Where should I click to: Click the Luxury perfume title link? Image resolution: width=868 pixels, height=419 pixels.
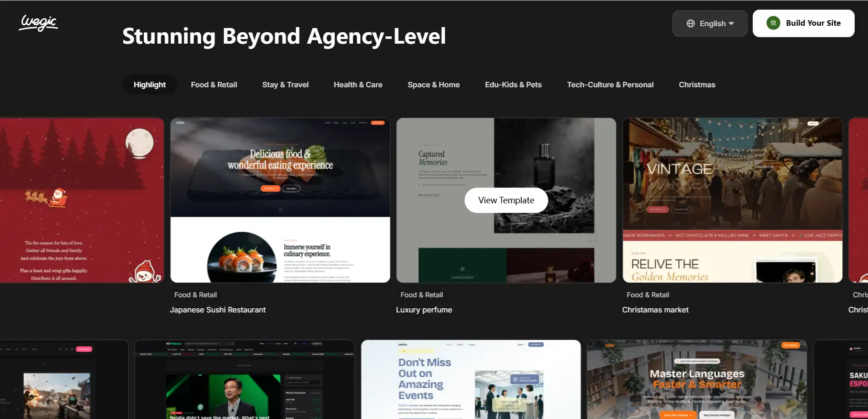424,310
